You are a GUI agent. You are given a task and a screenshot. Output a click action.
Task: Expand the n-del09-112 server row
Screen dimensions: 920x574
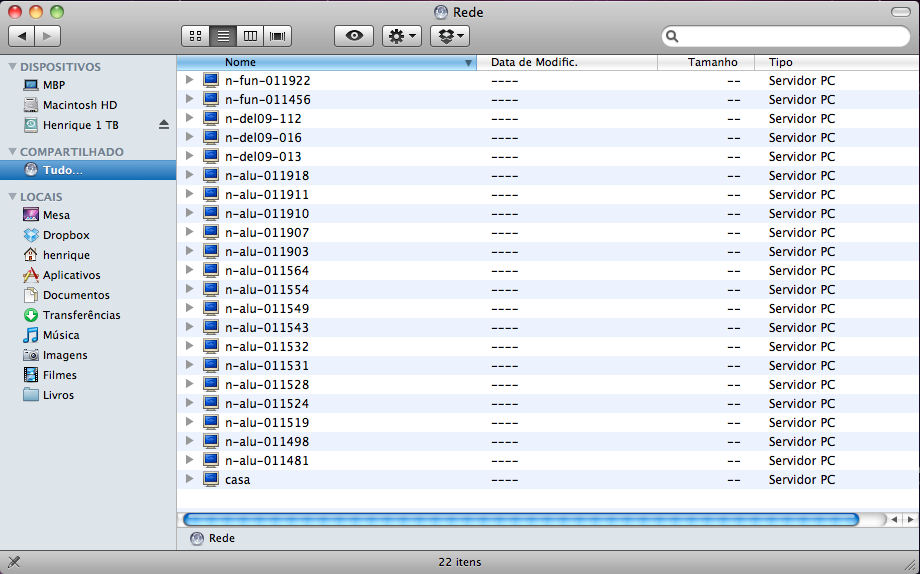point(189,118)
